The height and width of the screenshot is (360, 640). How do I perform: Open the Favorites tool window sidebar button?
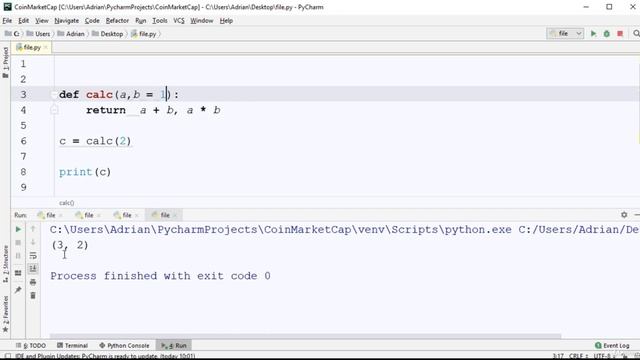[5, 314]
